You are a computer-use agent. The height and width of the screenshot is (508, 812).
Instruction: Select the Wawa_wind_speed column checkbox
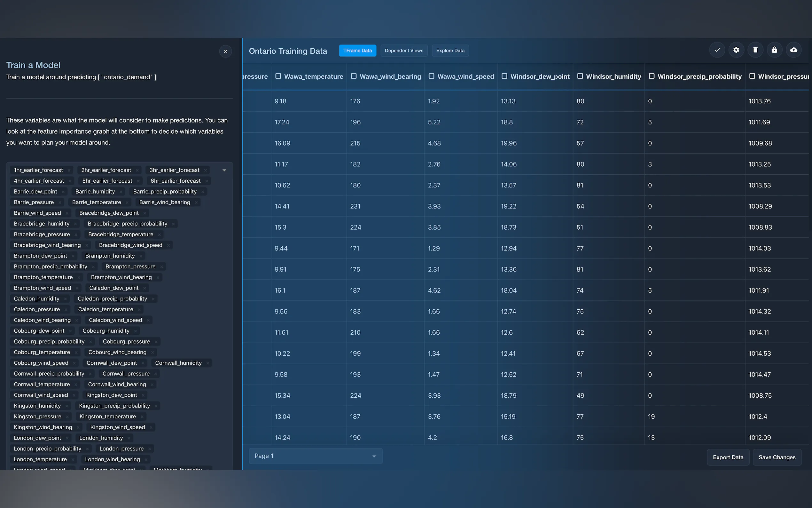(431, 76)
